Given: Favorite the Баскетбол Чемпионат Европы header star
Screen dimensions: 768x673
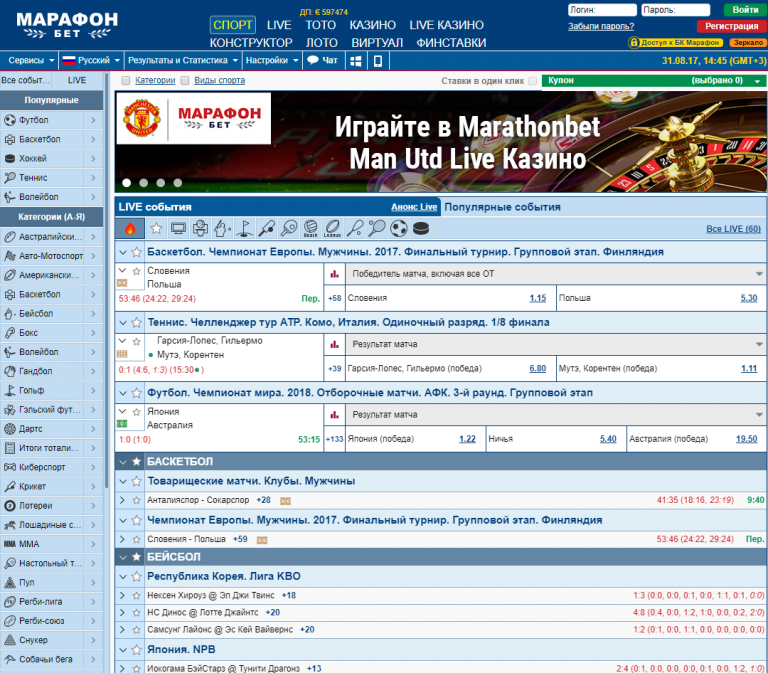Looking at the screenshot, I should (x=137, y=252).
